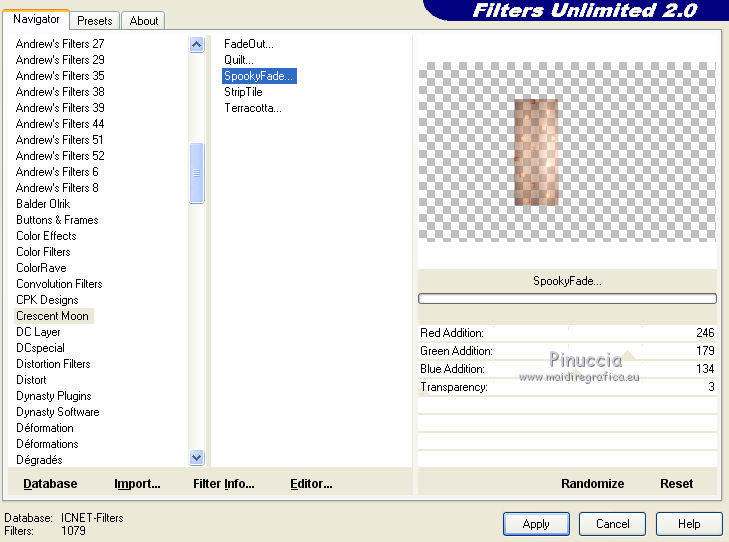
Task: Open Help for Filters Unlimited
Action: click(x=689, y=524)
